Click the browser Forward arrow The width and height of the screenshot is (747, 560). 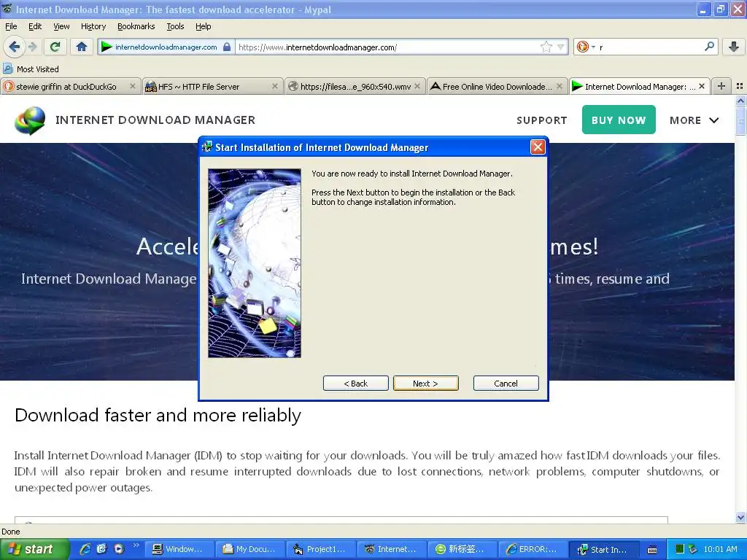pyautogui.click(x=32, y=47)
